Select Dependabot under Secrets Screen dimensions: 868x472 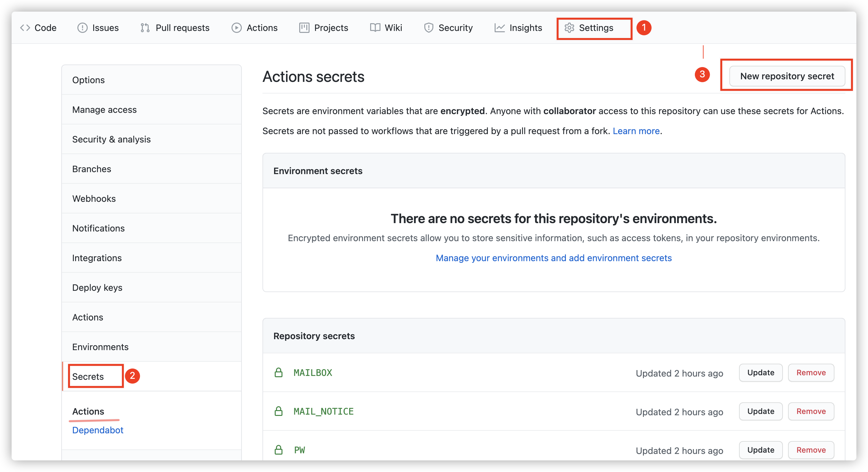98,430
